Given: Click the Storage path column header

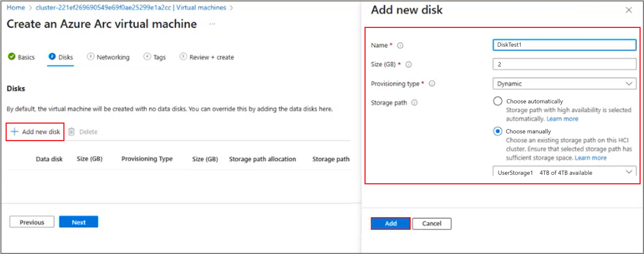Looking at the screenshot, I should (x=331, y=159).
